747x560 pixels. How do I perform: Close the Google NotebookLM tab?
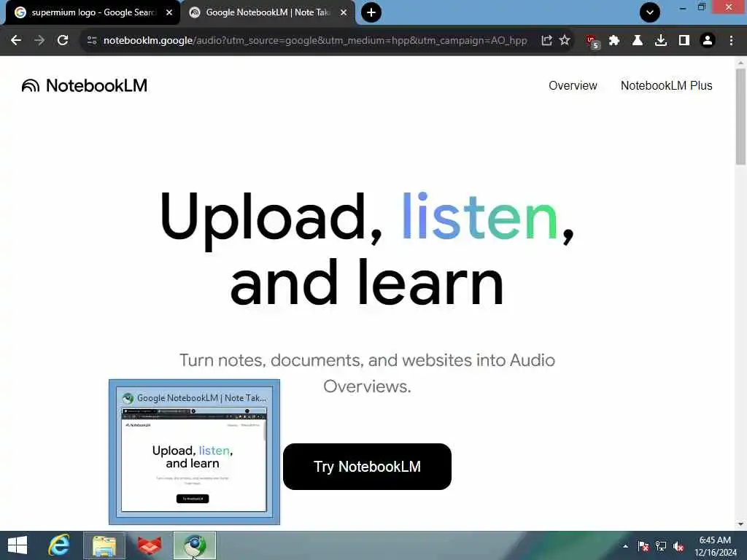click(x=344, y=12)
